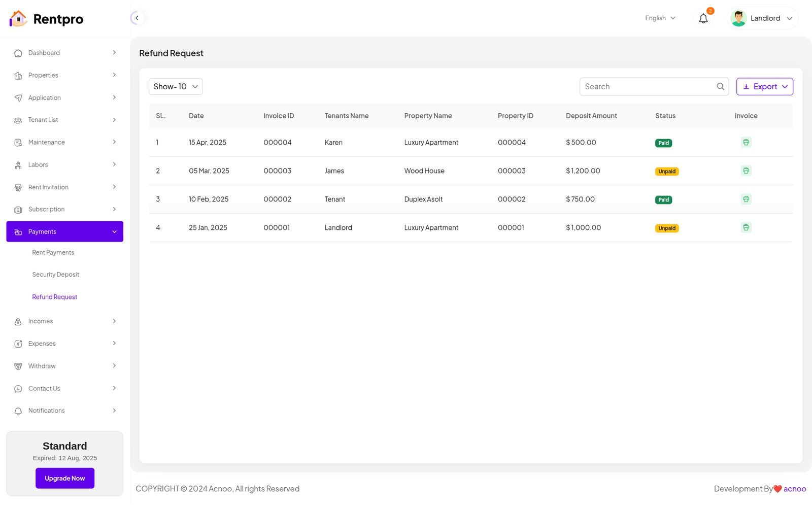The height and width of the screenshot is (505, 812).
Task: Click the notification bell icon
Action: pos(703,19)
